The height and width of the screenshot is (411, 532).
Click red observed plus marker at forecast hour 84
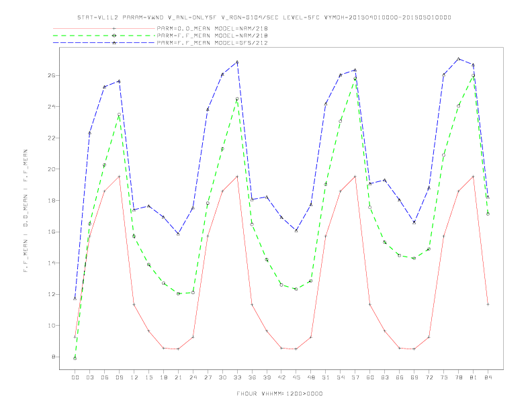click(488, 304)
